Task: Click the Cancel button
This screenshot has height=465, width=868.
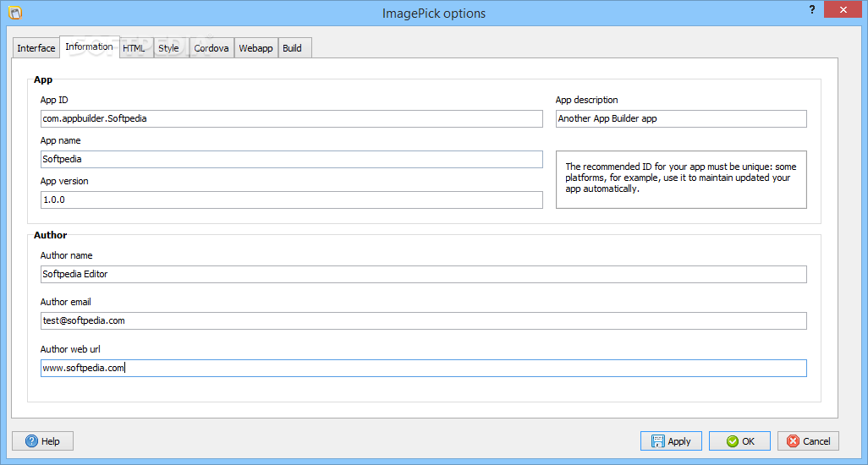Action: [x=808, y=441]
